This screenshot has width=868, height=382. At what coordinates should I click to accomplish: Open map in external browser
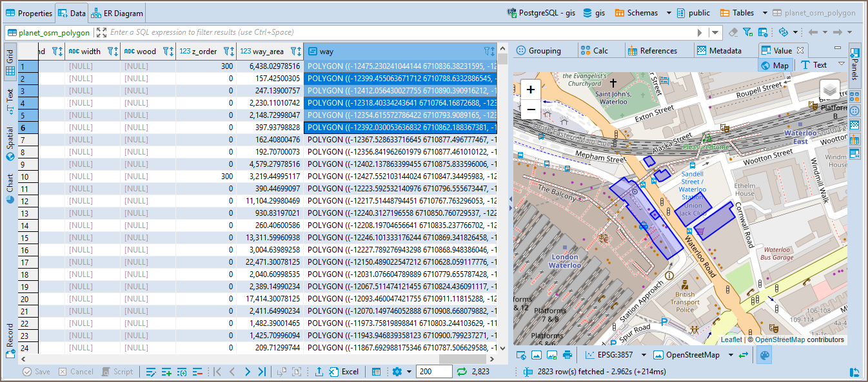521,355
